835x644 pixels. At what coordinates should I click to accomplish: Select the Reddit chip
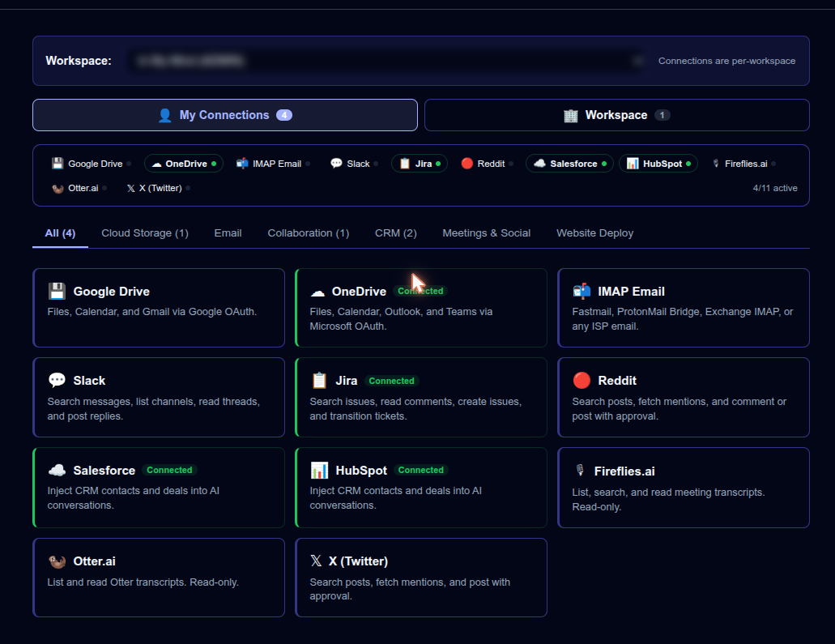coord(486,164)
